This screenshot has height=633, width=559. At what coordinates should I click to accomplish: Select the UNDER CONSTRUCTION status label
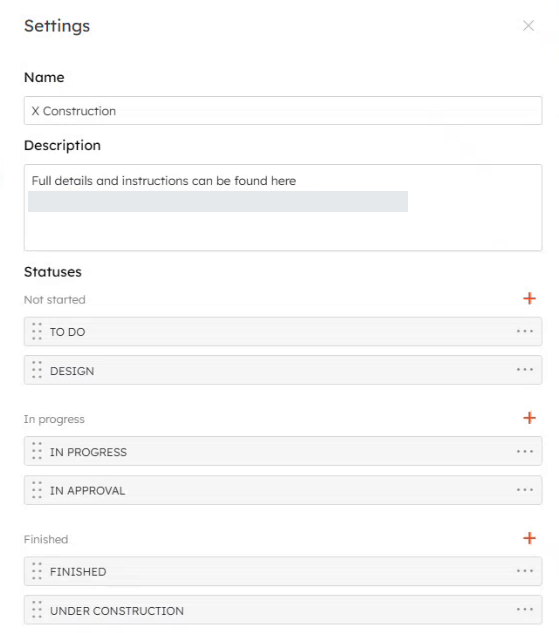point(117,611)
